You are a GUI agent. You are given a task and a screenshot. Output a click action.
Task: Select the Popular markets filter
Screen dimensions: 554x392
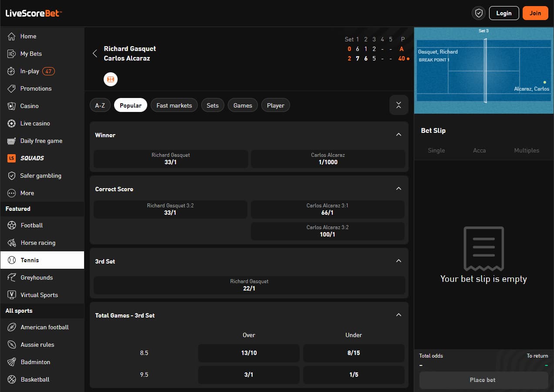click(131, 105)
